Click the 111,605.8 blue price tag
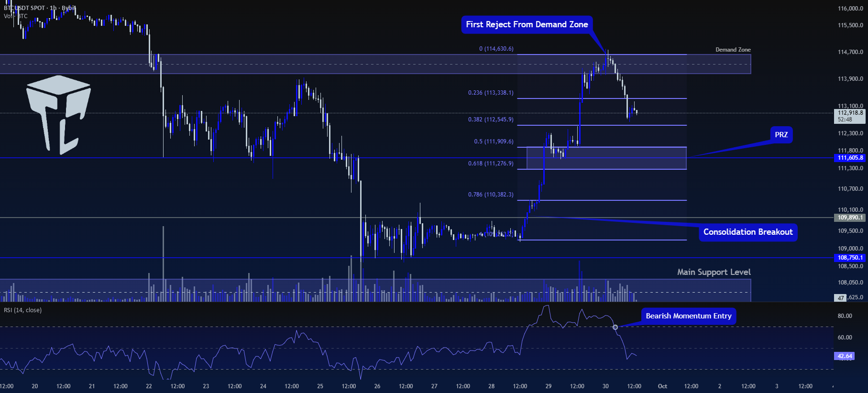Viewport: 868px width, 393px height. (850, 158)
